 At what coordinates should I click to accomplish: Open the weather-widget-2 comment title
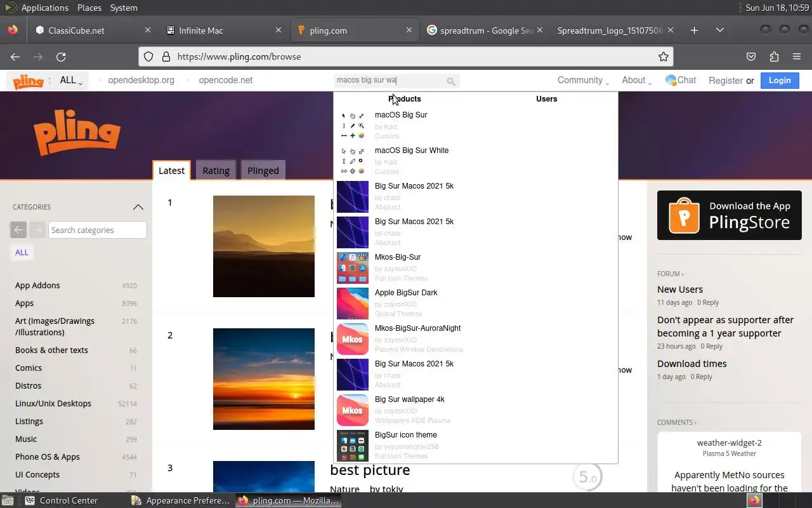pos(729,443)
